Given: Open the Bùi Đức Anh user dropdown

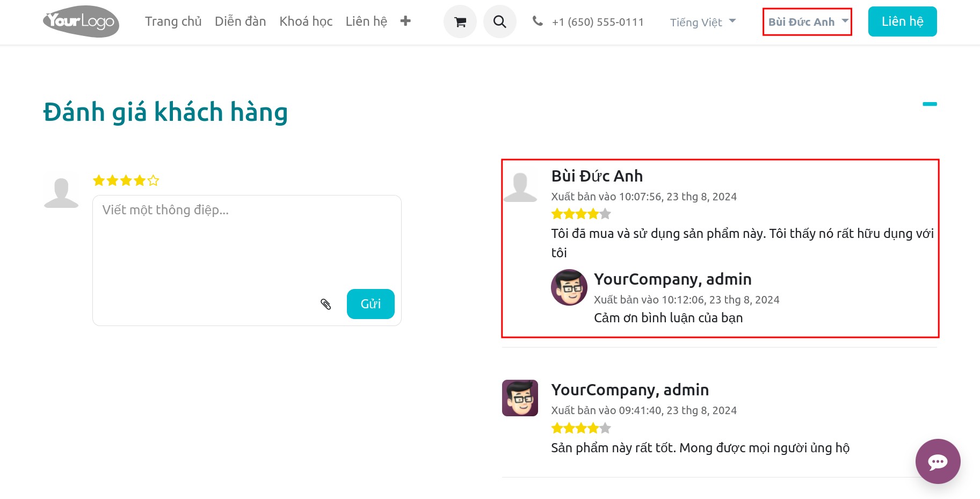Looking at the screenshot, I should click(808, 22).
